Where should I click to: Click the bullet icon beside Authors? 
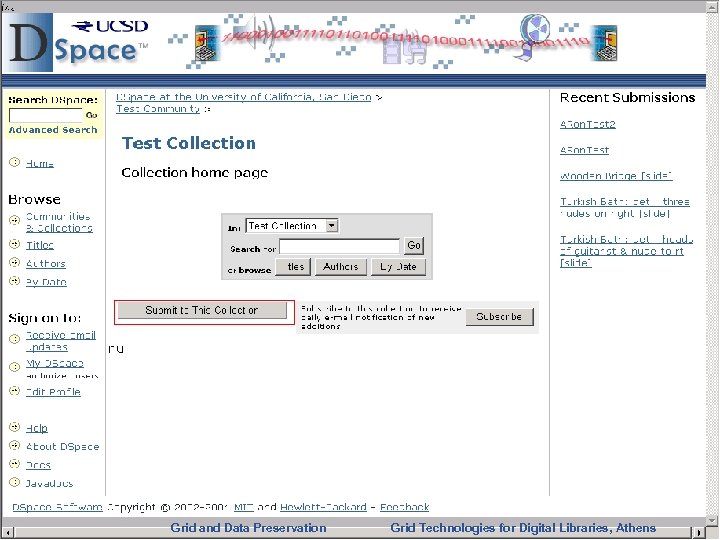point(15,262)
